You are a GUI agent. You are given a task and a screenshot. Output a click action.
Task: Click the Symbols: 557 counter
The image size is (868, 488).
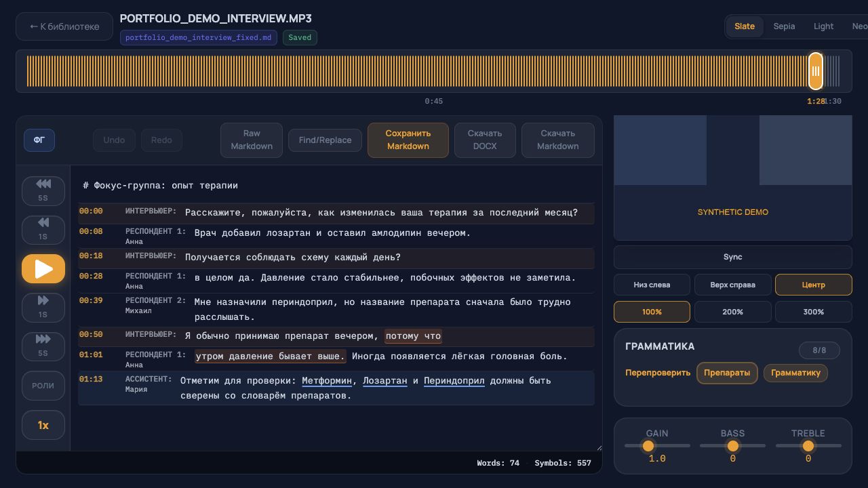coord(563,464)
